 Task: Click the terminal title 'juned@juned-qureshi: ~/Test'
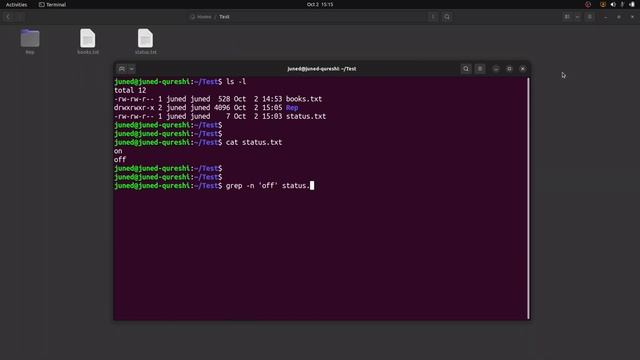[x=322, y=69]
